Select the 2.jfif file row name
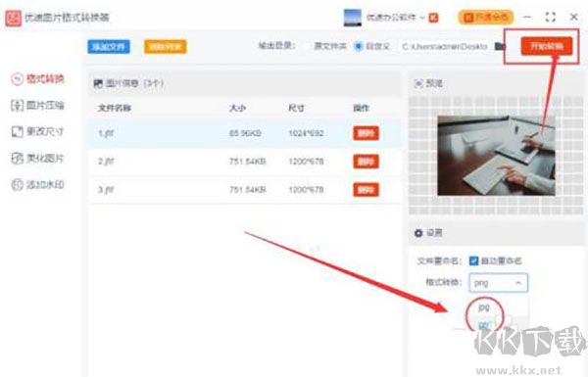The width and height of the screenshot is (588, 377). point(106,162)
